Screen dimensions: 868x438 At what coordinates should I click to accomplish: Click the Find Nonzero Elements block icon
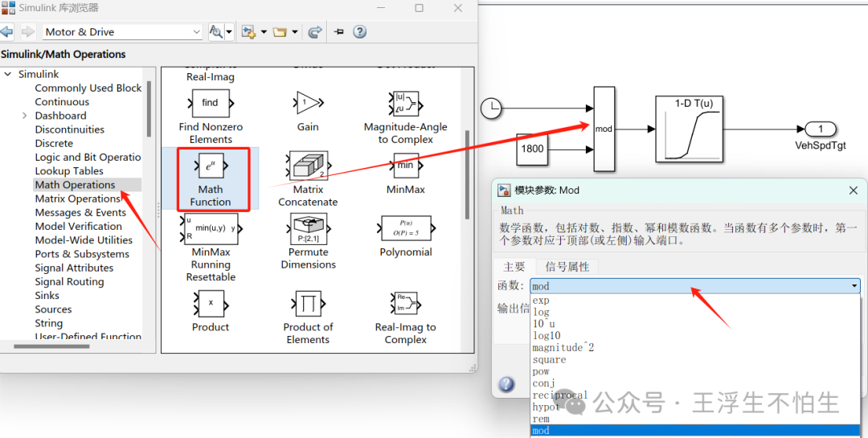[211, 103]
